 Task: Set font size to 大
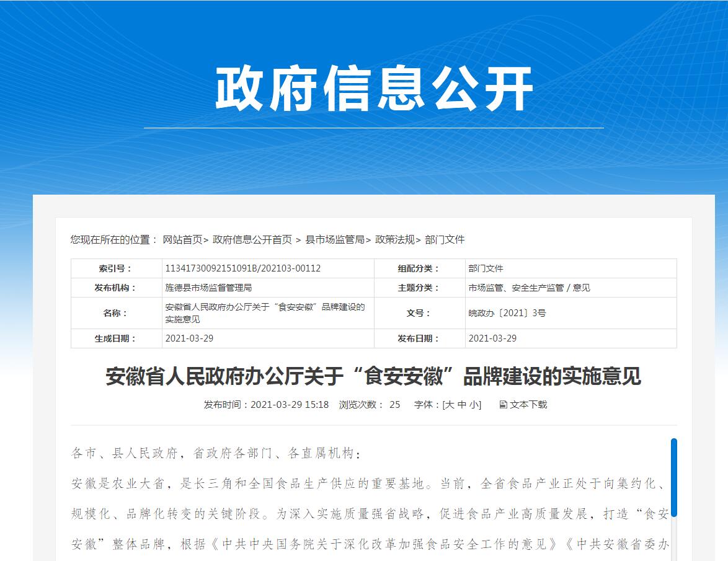(450, 405)
